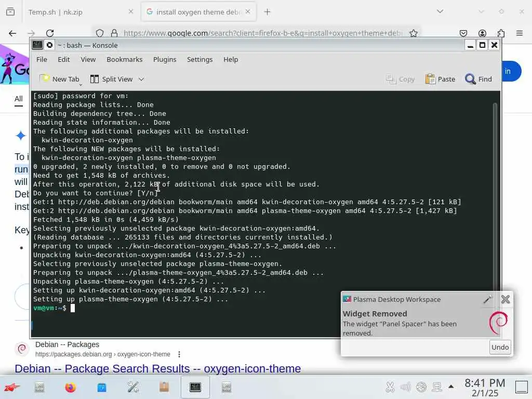Open the Firefox hamburger application menu
532x399 pixels.
click(520, 33)
